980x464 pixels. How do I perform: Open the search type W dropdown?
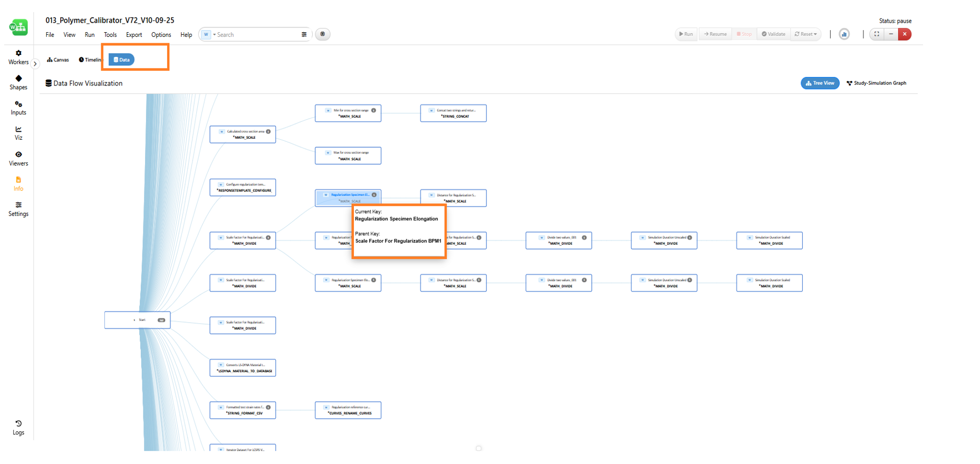click(209, 35)
